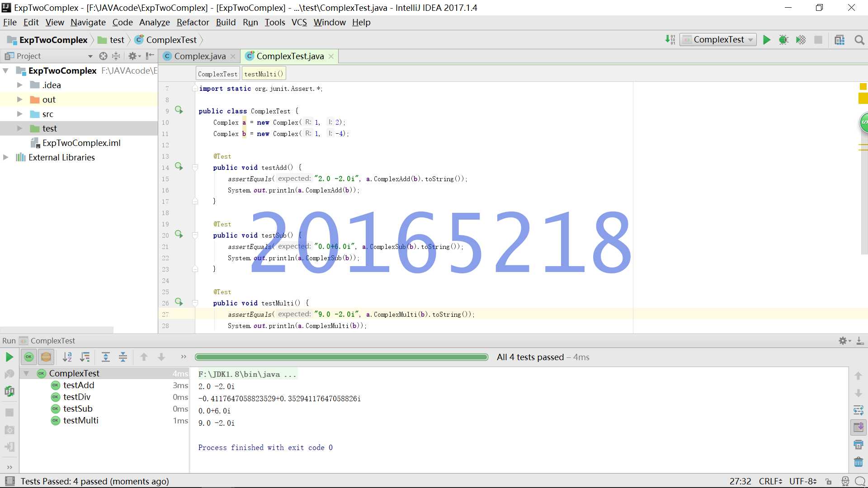Toggle auto-test icon in Run sidebar
The width and height of the screenshot is (868, 488).
tap(9, 391)
